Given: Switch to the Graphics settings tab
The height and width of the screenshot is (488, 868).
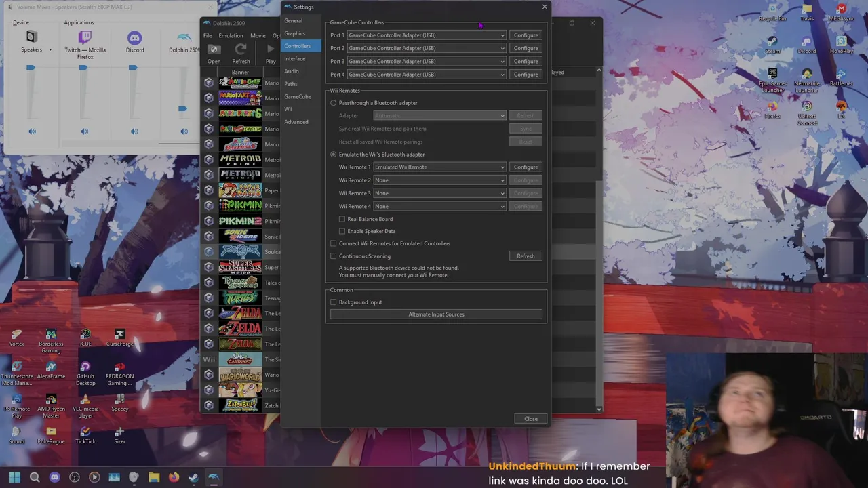Looking at the screenshot, I should click(x=301, y=33).
